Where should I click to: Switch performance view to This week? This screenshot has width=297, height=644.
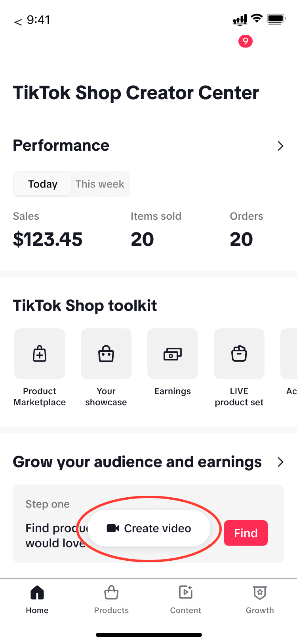[x=100, y=184]
